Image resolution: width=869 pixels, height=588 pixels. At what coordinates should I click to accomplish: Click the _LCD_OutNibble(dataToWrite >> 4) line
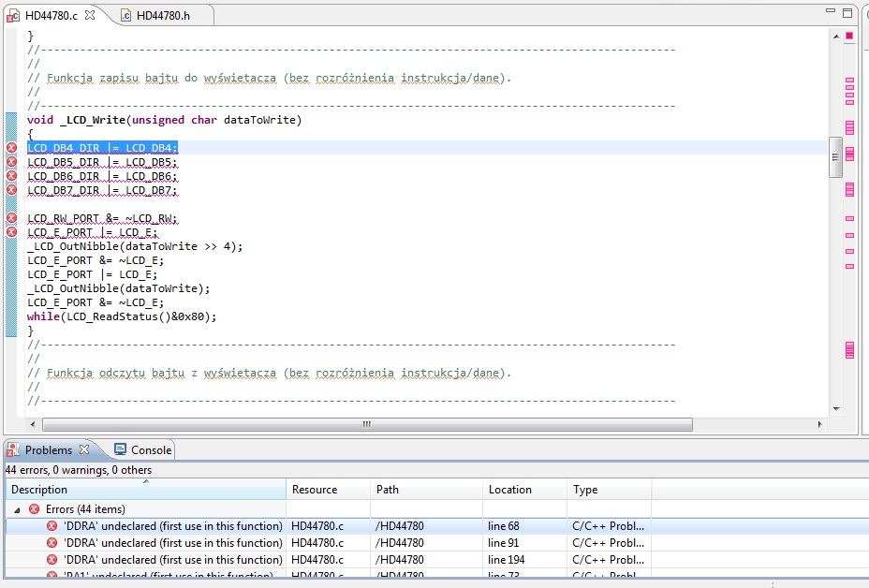pos(135,246)
